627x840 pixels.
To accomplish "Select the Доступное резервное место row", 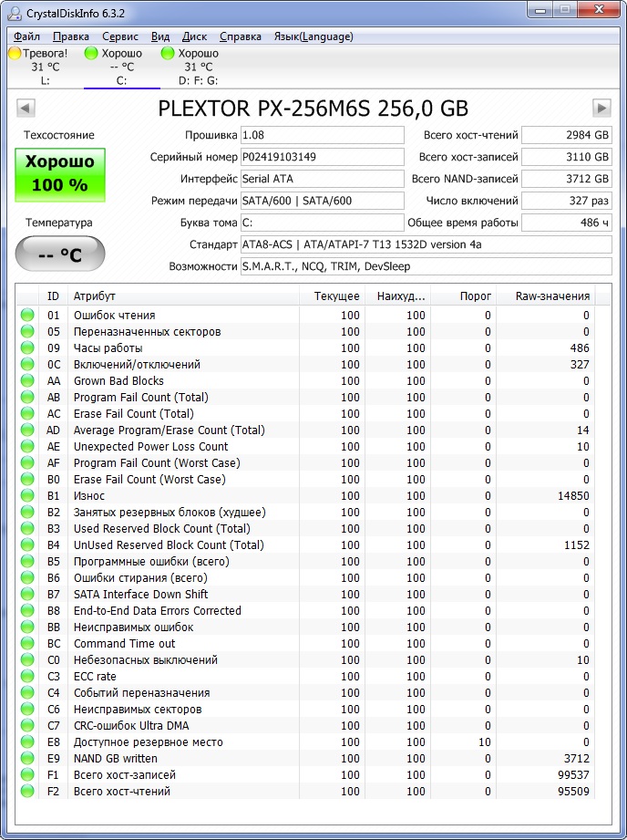I will 305,742.
